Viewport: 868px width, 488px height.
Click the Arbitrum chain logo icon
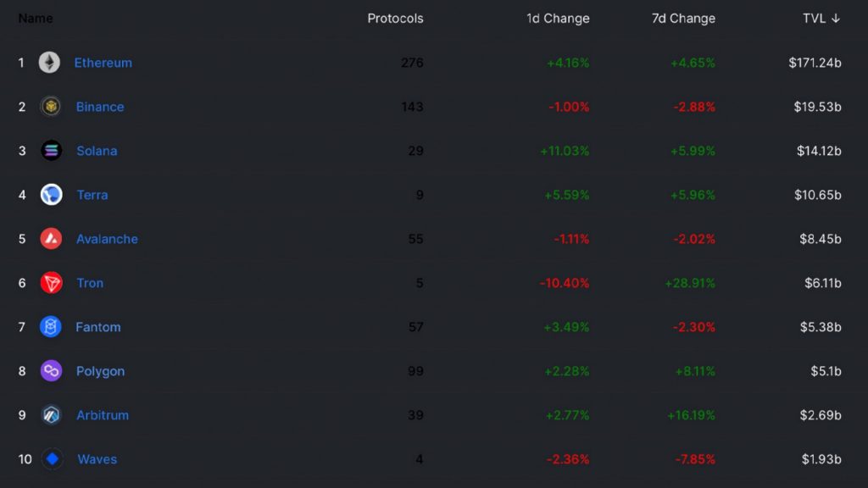51,415
